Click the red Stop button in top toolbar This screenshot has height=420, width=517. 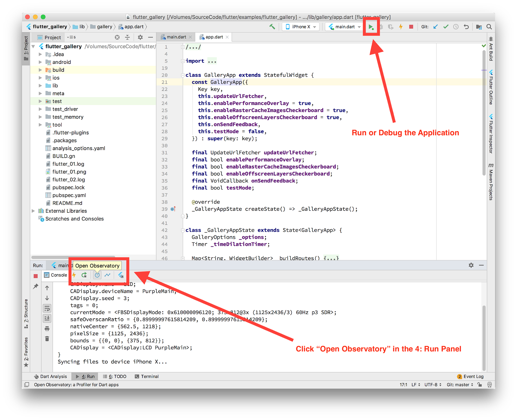click(x=411, y=27)
